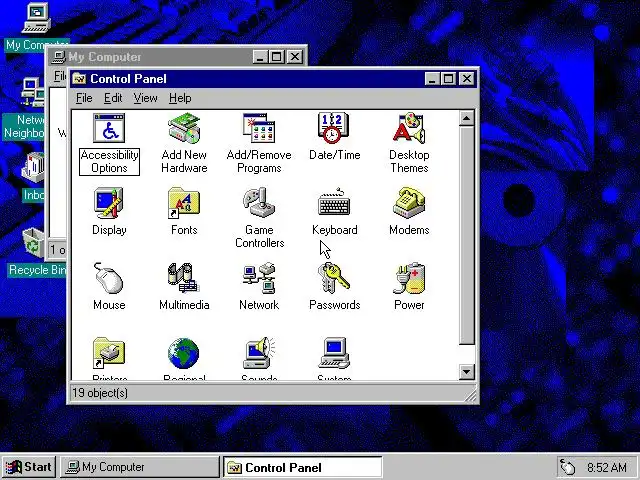Select the Fonts folder shortcut
The height and width of the screenshot is (480, 640).
point(184,203)
